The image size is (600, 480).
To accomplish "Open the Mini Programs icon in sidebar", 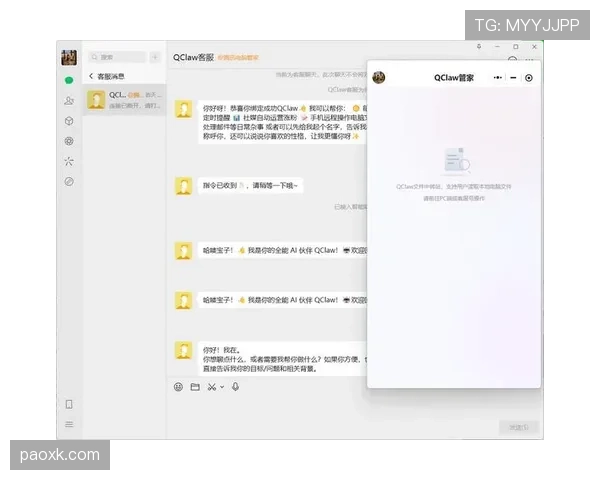I will coord(69,181).
